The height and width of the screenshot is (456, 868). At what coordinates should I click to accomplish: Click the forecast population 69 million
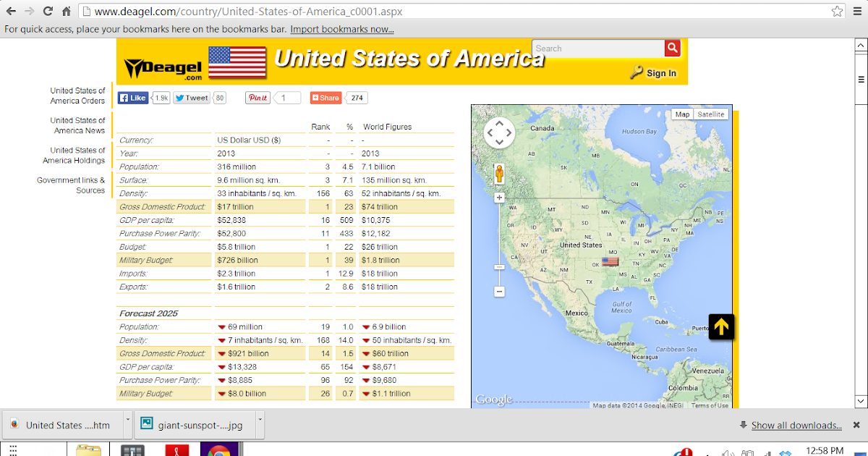click(x=245, y=327)
